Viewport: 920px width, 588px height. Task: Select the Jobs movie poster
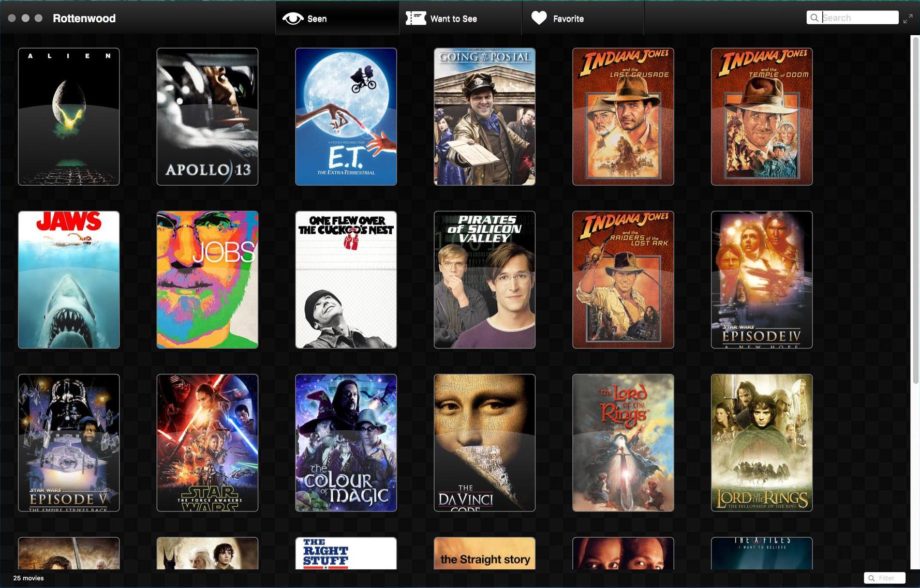[207, 280]
